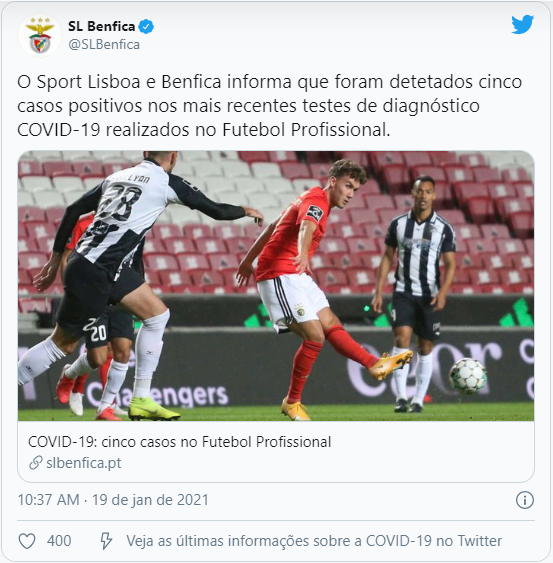Click the 10:37 AM tweet timestamp
This screenshot has width=553, height=563.
(48, 500)
